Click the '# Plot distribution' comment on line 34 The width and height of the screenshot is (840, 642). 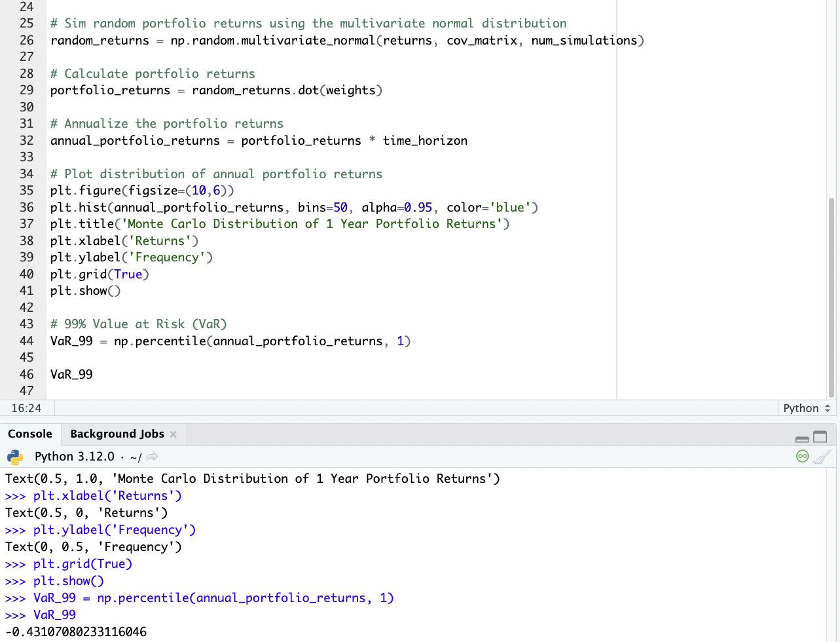(x=216, y=174)
